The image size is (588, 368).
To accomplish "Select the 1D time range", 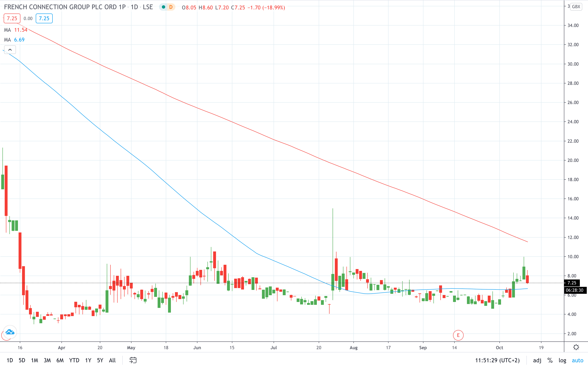I will [x=10, y=360].
